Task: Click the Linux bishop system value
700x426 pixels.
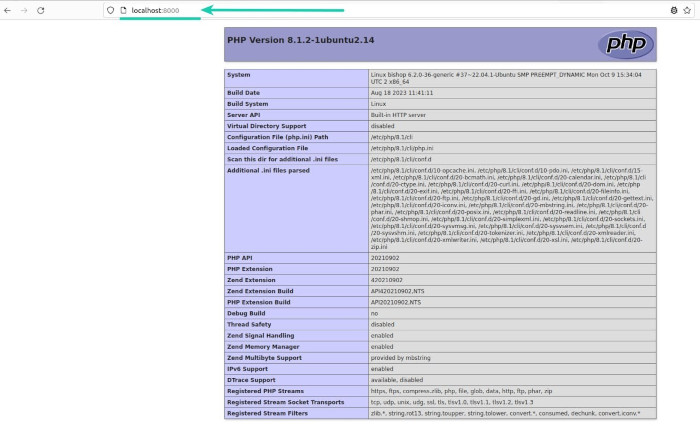Action: point(506,79)
